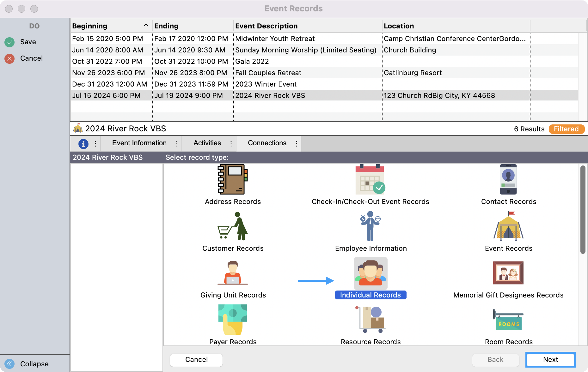Image resolution: width=588 pixels, height=372 pixels.
Task: Pick the Memorial Gift Designees Records icon
Action: (x=508, y=273)
